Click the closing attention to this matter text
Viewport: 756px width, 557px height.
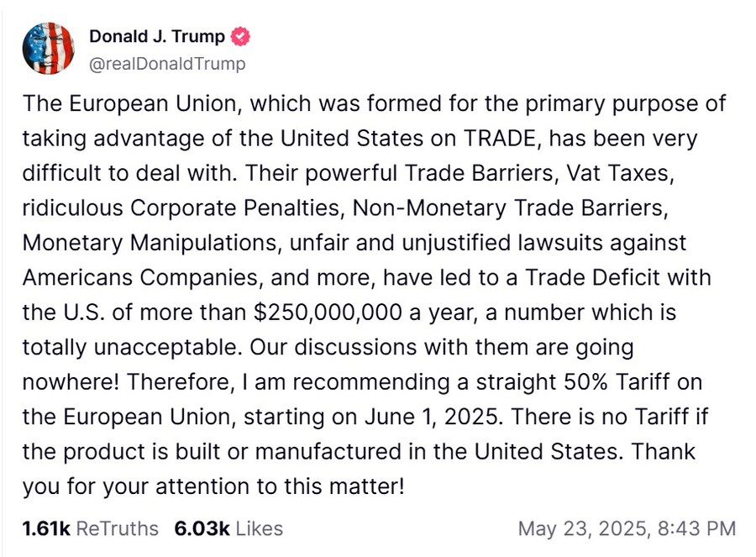click(276, 487)
